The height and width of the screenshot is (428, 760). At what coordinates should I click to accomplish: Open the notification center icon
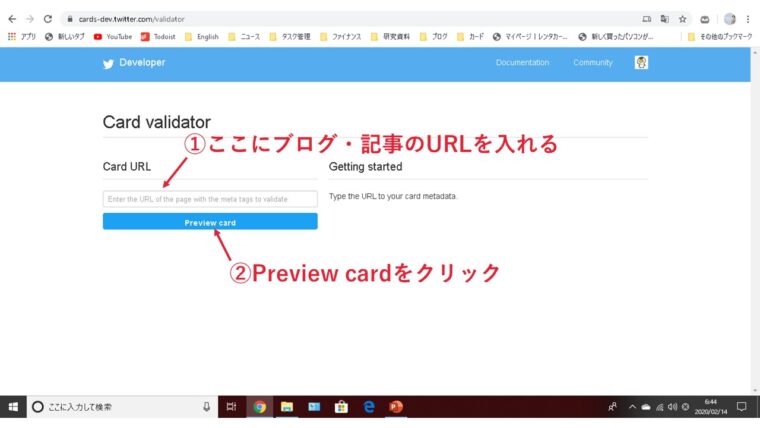click(x=742, y=407)
